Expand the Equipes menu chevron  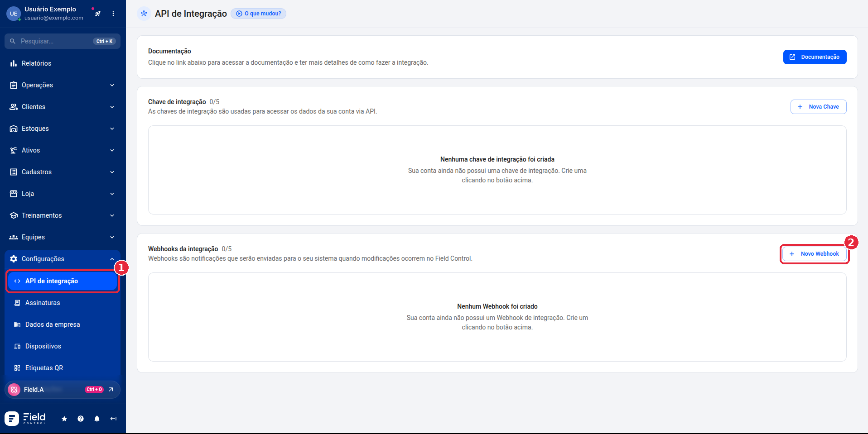point(112,237)
